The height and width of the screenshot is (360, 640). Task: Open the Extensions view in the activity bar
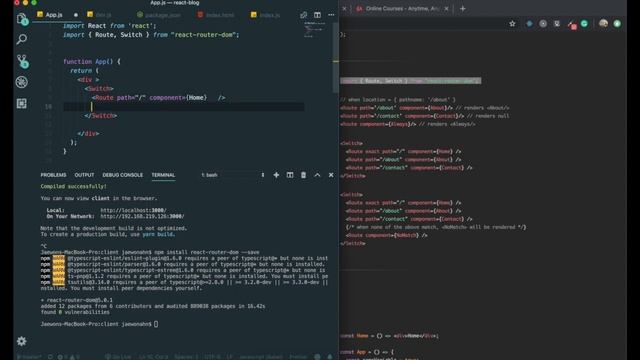click(x=22, y=103)
